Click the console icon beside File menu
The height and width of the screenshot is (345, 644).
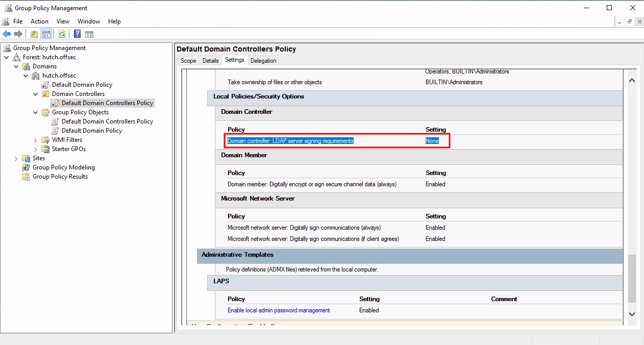5,21
